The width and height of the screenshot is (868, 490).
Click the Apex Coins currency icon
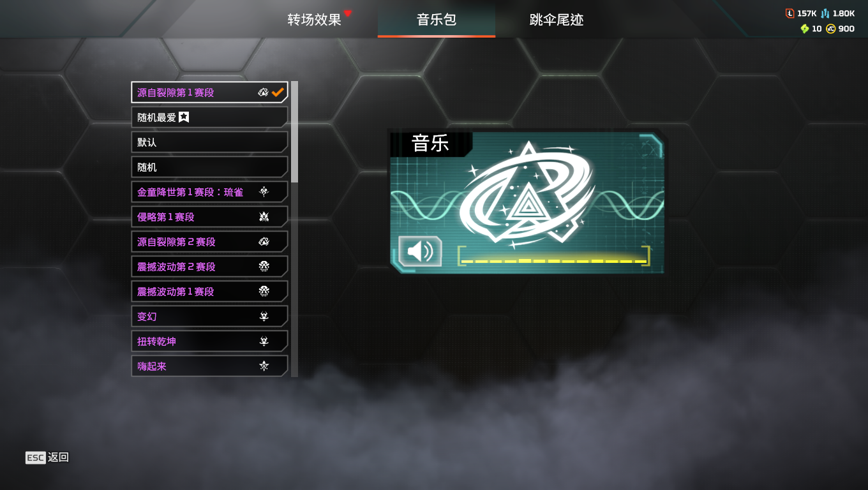pos(830,29)
